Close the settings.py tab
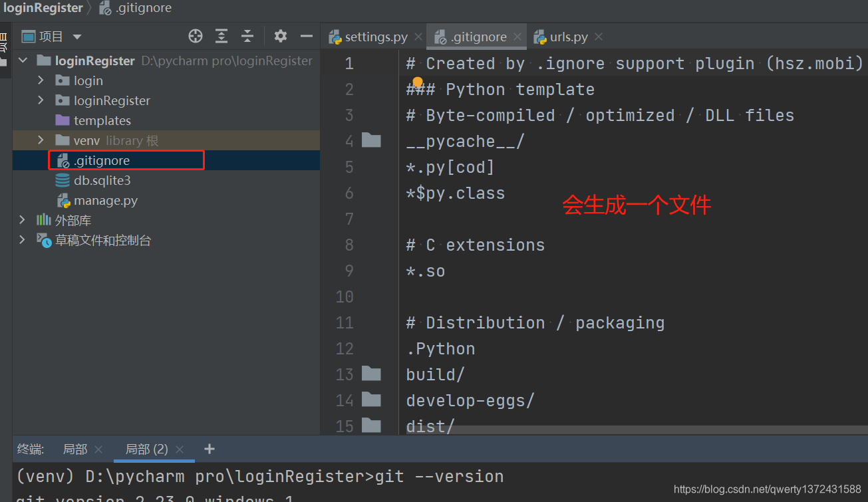Image resolution: width=868 pixels, height=502 pixels. pyautogui.click(x=418, y=37)
